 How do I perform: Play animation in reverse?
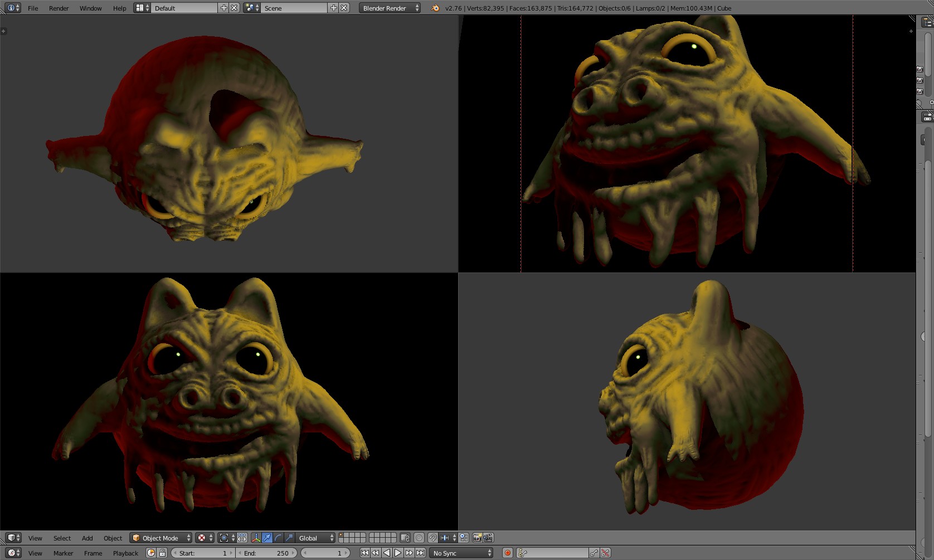pos(387,553)
